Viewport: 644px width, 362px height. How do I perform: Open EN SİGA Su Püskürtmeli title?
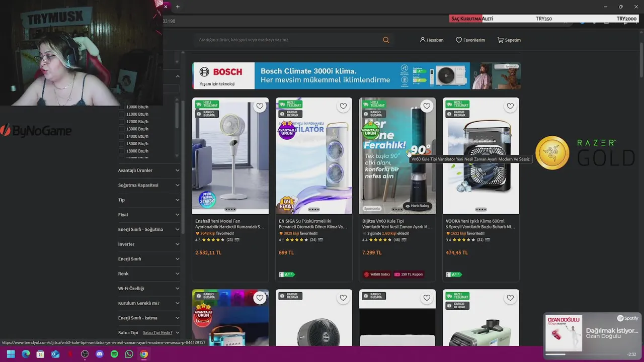coord(313,224)
